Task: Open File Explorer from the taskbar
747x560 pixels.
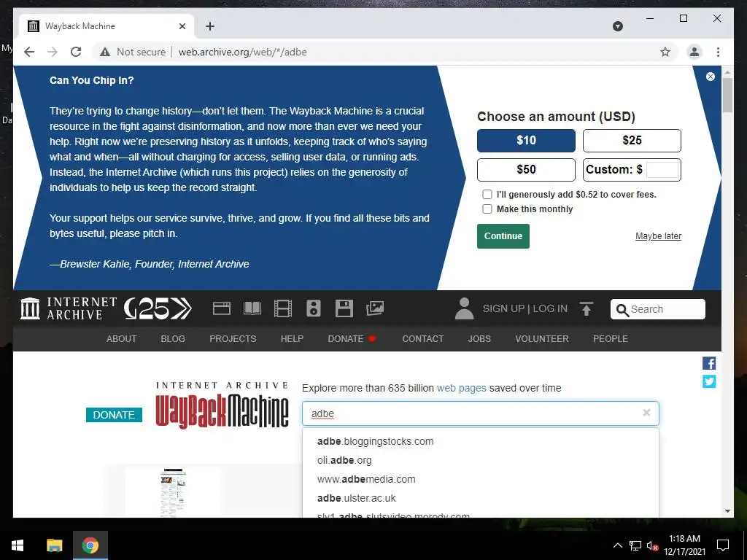Action: tap(54, 545)
